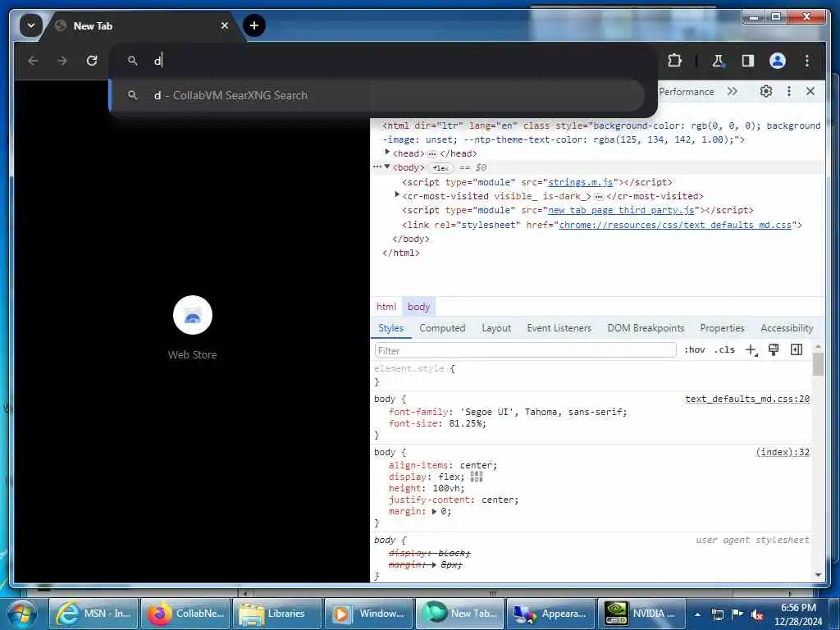
Task: Switch to DOM Breakpoints tab
Action: coord(646,328)
